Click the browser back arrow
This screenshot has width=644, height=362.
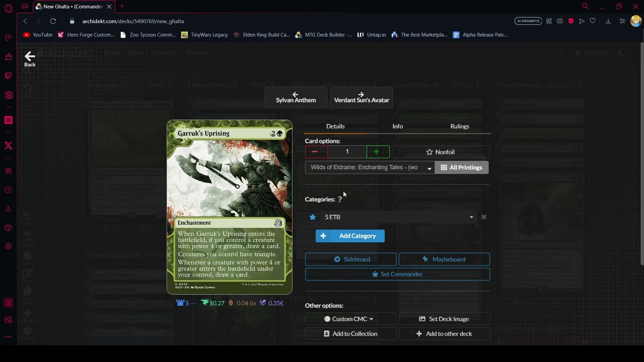click(25, 21)
